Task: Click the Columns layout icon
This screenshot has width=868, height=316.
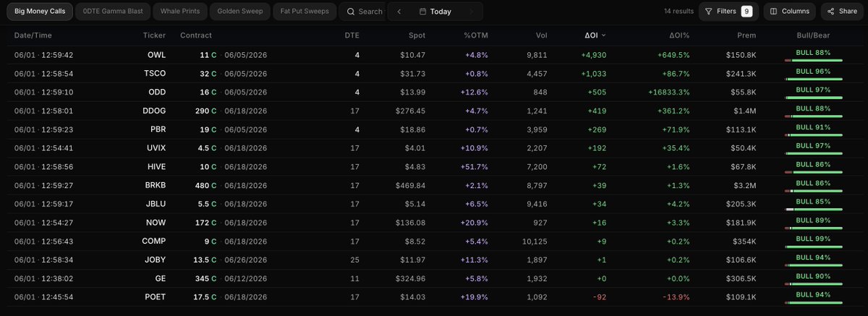Action: (x=774, y=12)
